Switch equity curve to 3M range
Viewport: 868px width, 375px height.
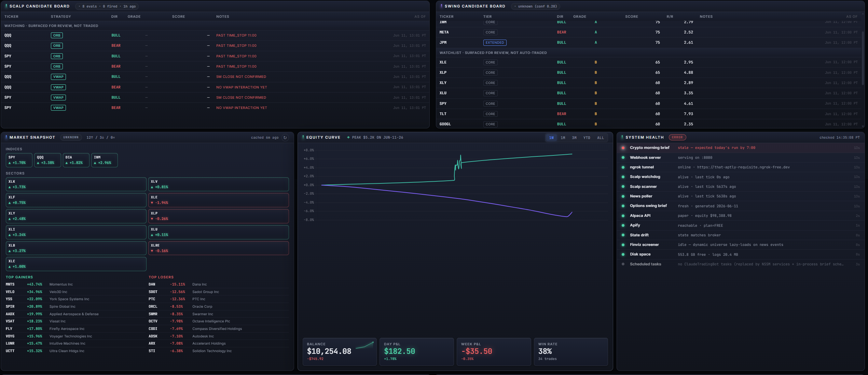click(574, 138)
